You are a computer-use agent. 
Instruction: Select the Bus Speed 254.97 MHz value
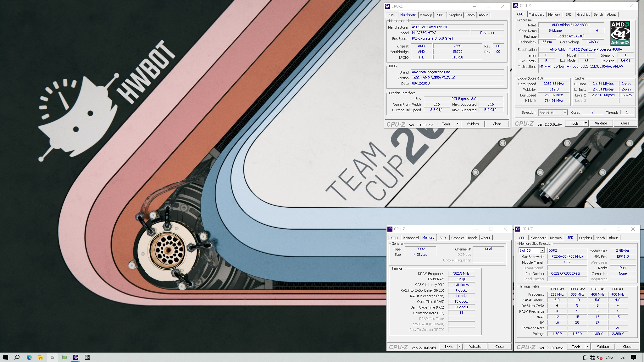553,95
